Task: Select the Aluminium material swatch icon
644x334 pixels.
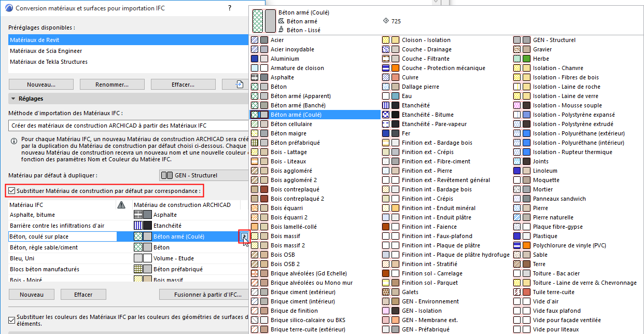Action: coord(254,59)
